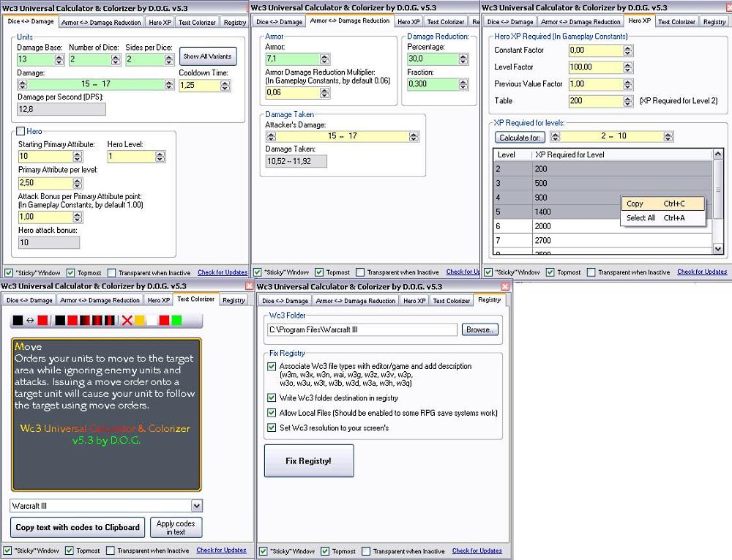Enable Transparent when Inactive in the Registry window

coord(366,551)
